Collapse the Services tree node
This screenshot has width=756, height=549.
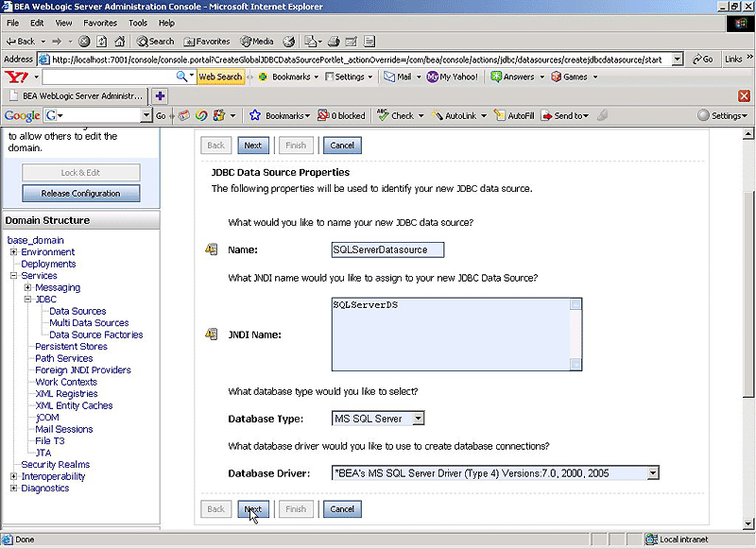[14, 275]
